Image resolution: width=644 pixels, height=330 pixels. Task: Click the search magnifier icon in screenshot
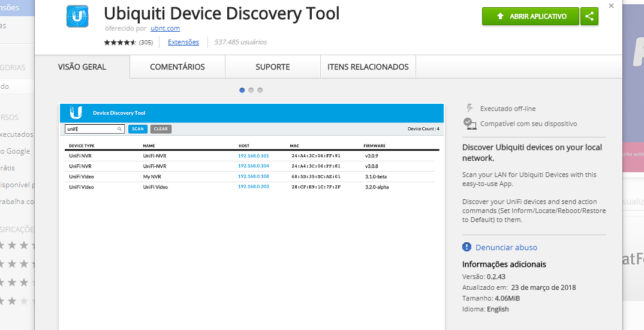coord(119,129)
